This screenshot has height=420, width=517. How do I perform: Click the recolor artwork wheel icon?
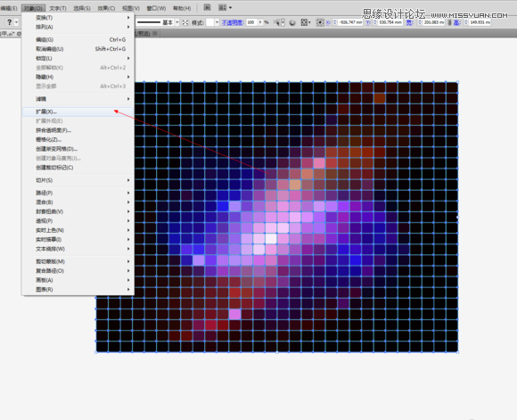coord(292,22)
